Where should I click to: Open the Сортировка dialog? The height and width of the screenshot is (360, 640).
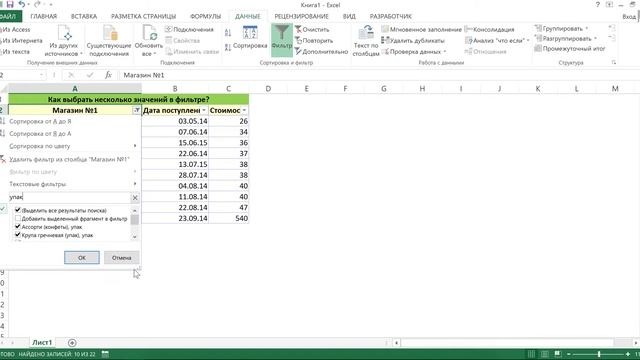250,39
